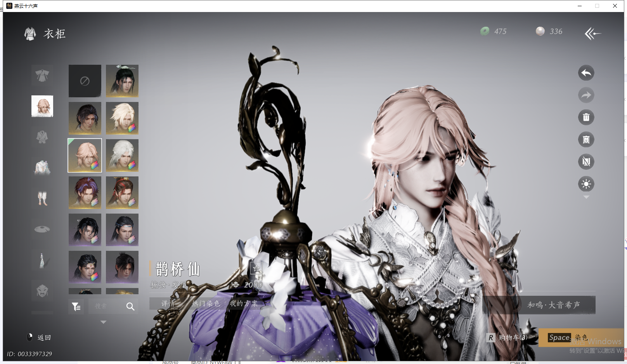The width and height of the screenshot is (627, 364).
Task: Switch to 热门染色 tab
Action: click(206, 304)
